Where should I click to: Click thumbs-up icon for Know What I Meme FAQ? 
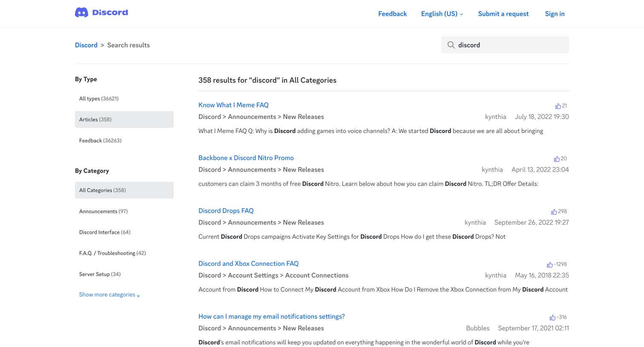coord(558,106)
